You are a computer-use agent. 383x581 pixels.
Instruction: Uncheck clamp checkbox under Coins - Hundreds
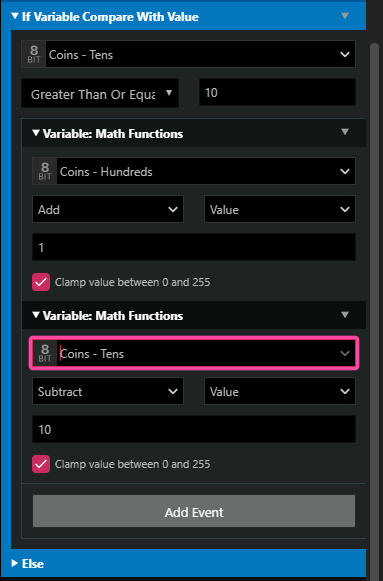(x=41, y=282)
